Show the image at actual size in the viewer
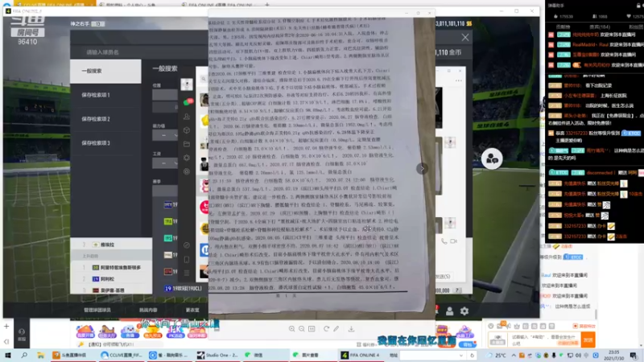The width and height of the screenshot is (644, 362). click(312, 329)
